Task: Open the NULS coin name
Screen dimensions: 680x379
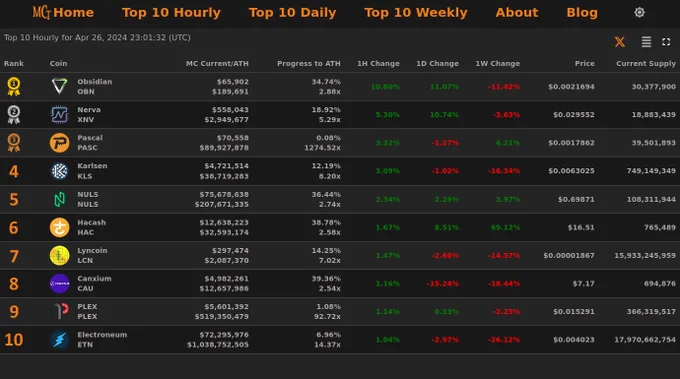Action: (x=88, y=199)
